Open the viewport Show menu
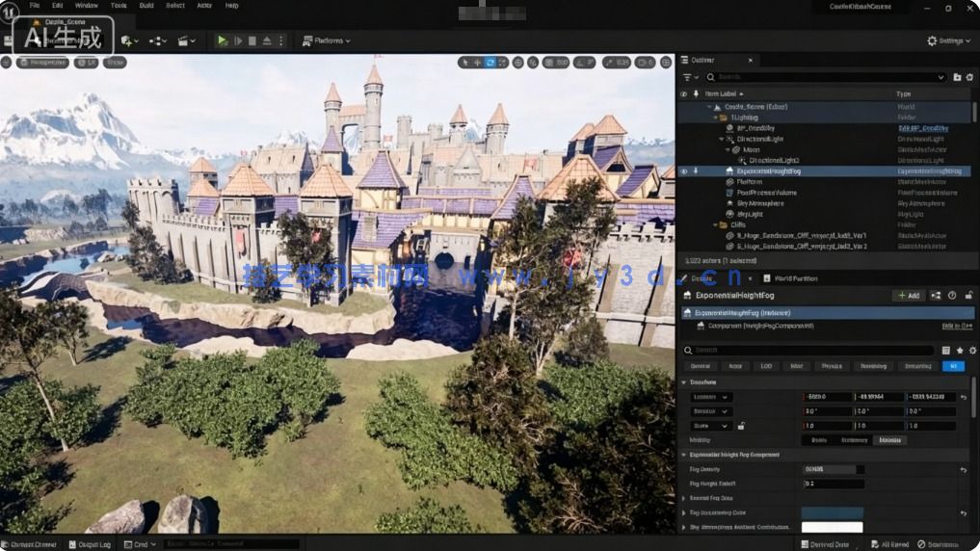This screenshot has width=980, height=551. [115, 63]
